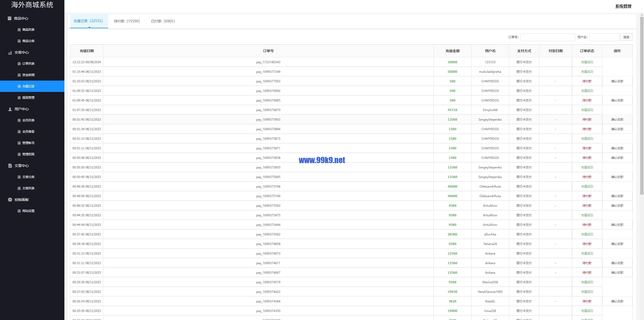Image resolution: width=644 pixels, height=320 pixels.
Task: Click the 用户中心 person icon
Action: (10, 109)
